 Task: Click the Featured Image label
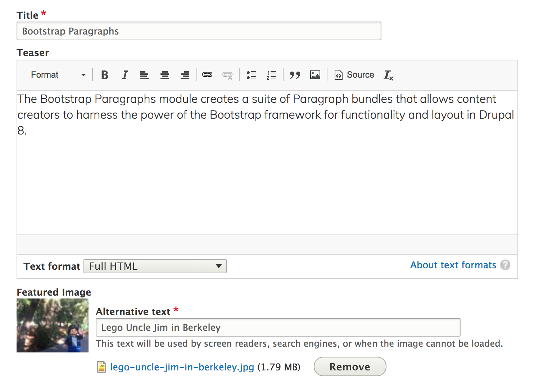pyautogui.click(x=54, y=292)
